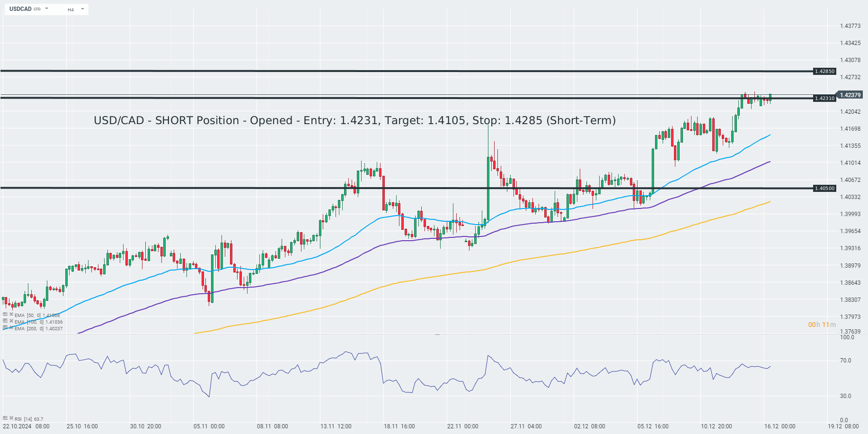The width and height of the screenshot is (868, 434).
Task: Open the USDCAD symbol dropdown arrow
Action: [x=47, y=9]
